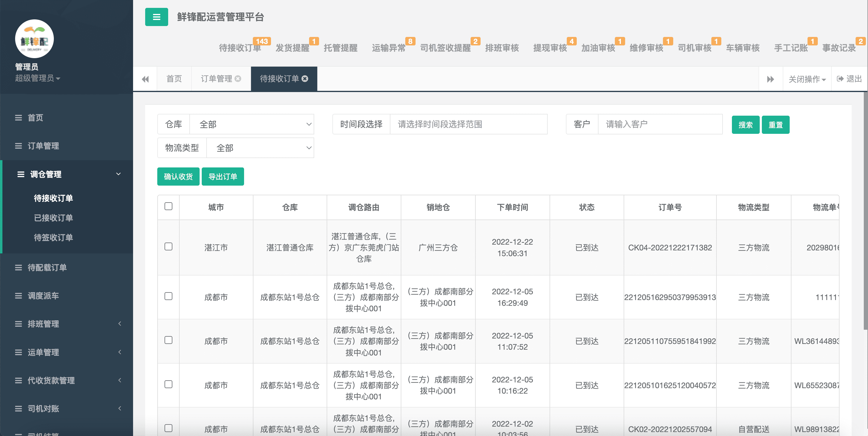The image size is (868, 436).
Task: Click the 待配载订单 sidebar menu icon
Action: coord(18,268)
